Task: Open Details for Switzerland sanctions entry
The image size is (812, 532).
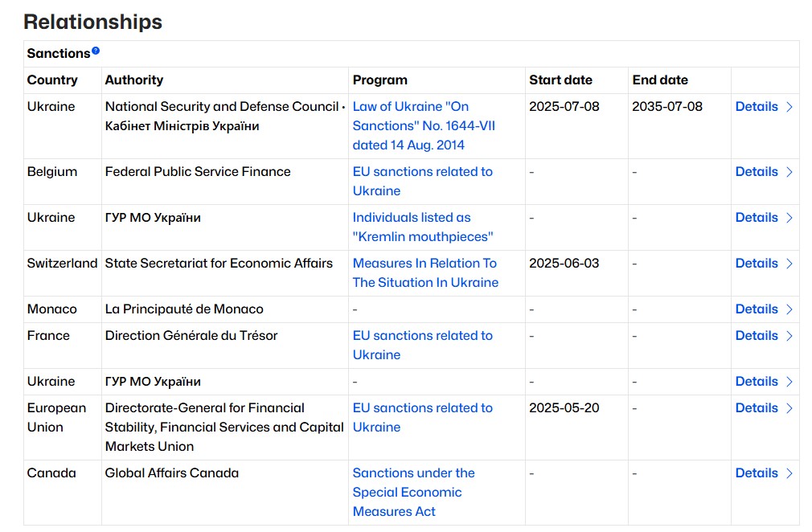Action: (x=757, y=264)
